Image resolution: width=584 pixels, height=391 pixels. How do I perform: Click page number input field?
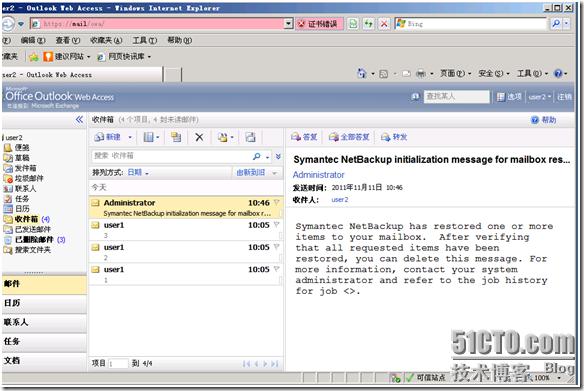[118, 363]
